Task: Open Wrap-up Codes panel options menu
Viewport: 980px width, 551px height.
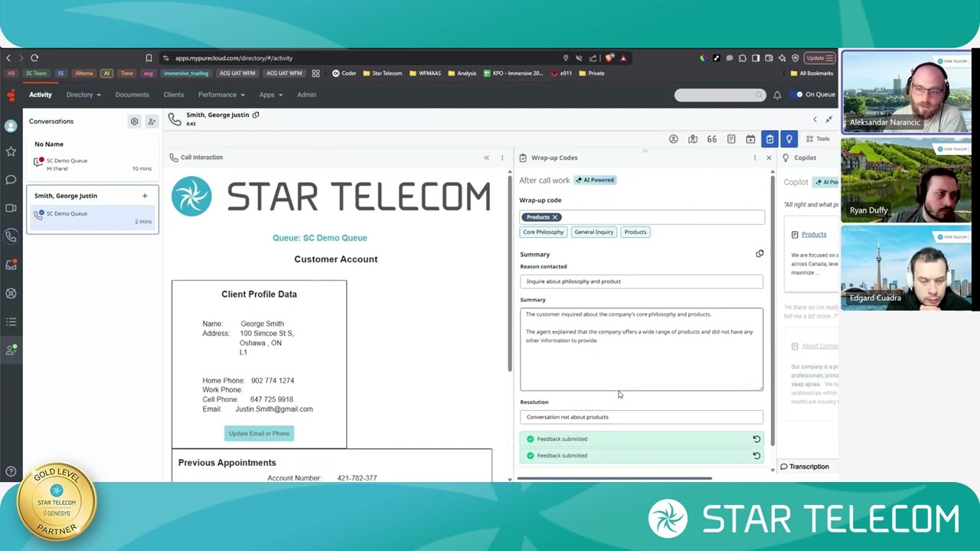Action: click(755, 158)
